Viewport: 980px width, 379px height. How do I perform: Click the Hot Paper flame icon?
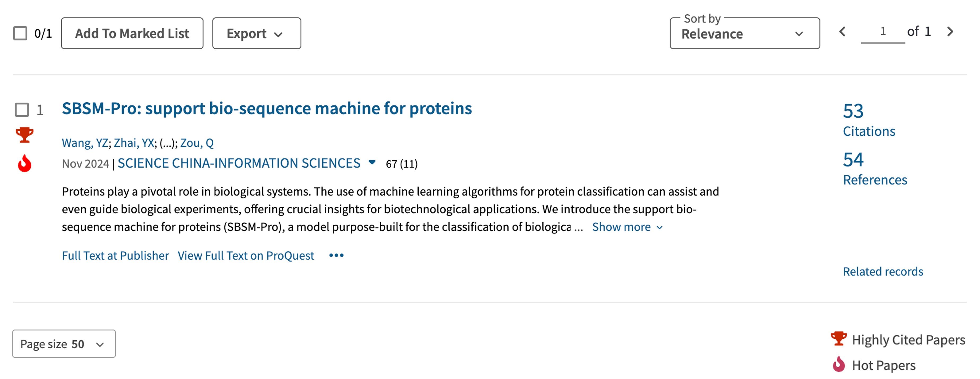[x=24, y=163]
